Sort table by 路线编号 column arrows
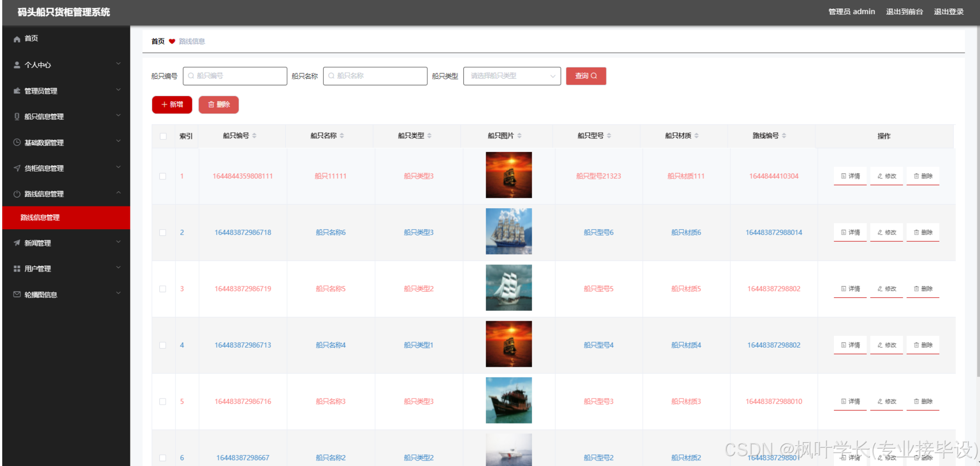Image resolution: width=980 pixels, height=466 pixels. coord(784,136)
